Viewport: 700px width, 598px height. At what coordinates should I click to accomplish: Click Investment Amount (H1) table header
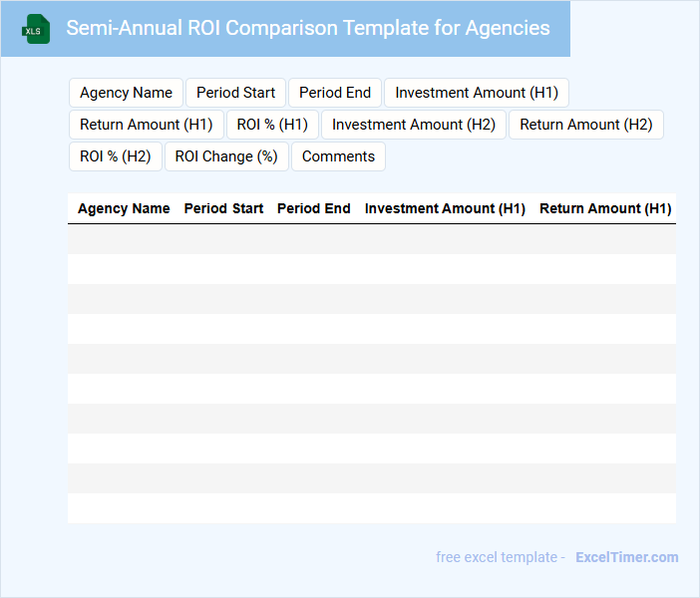(445, 209)
